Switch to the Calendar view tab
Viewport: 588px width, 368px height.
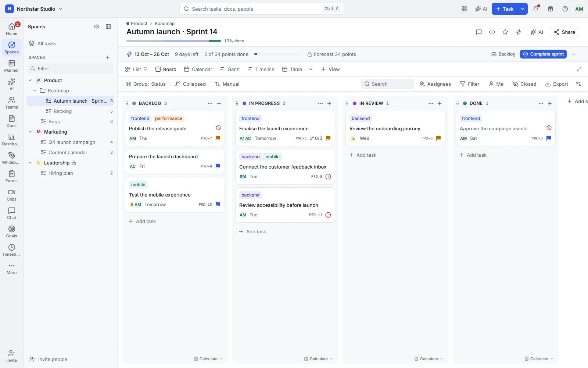pyautogui.click(x=198, y=69)
